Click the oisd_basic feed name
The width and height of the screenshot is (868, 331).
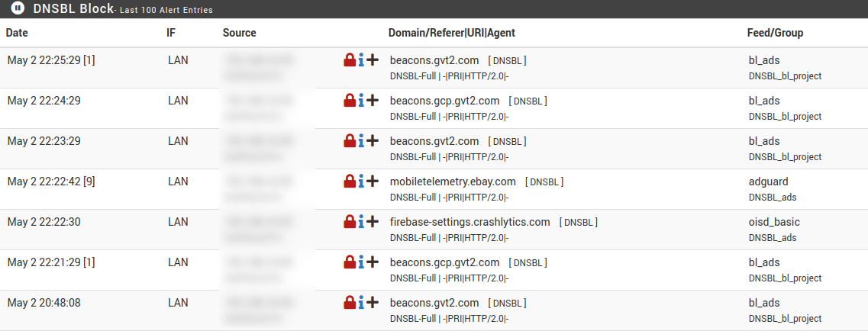point(774,222)
